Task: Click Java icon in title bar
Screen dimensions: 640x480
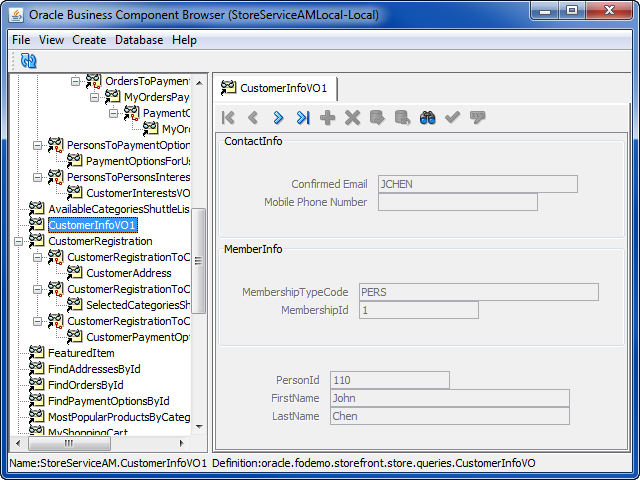Action: tap(16, 15)
